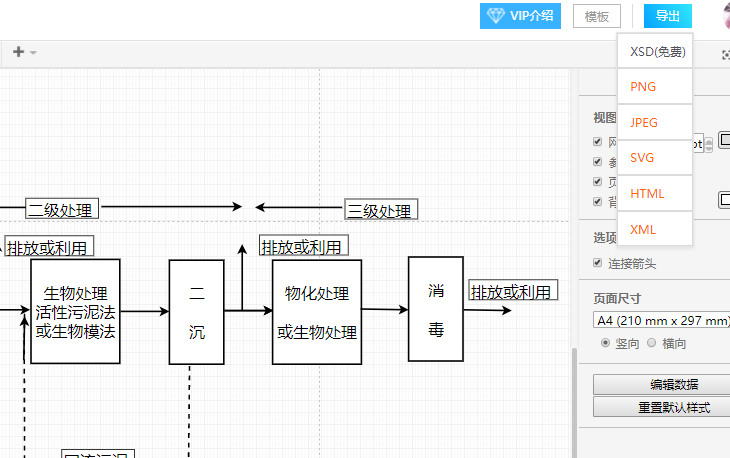Toggle the 连接箭头 checkbox
This screenshot has width=730, height=458.
click(x=598, y=263)
